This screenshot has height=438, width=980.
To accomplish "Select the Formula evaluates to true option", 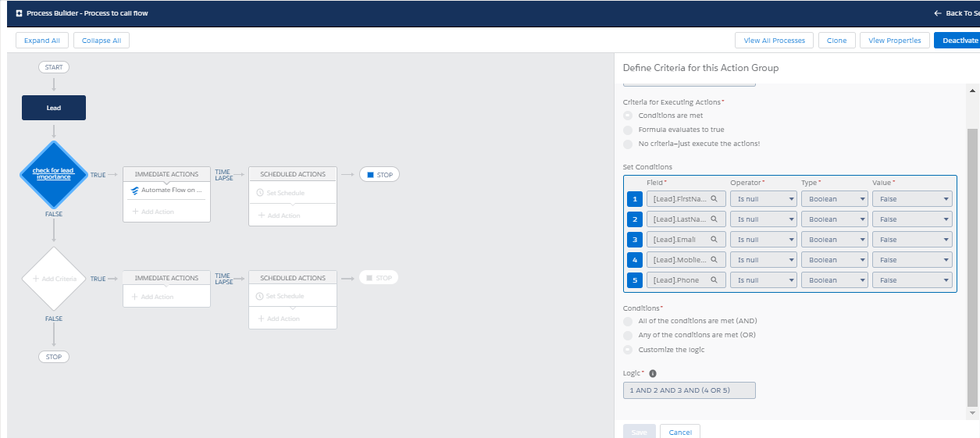I will 628,130.
